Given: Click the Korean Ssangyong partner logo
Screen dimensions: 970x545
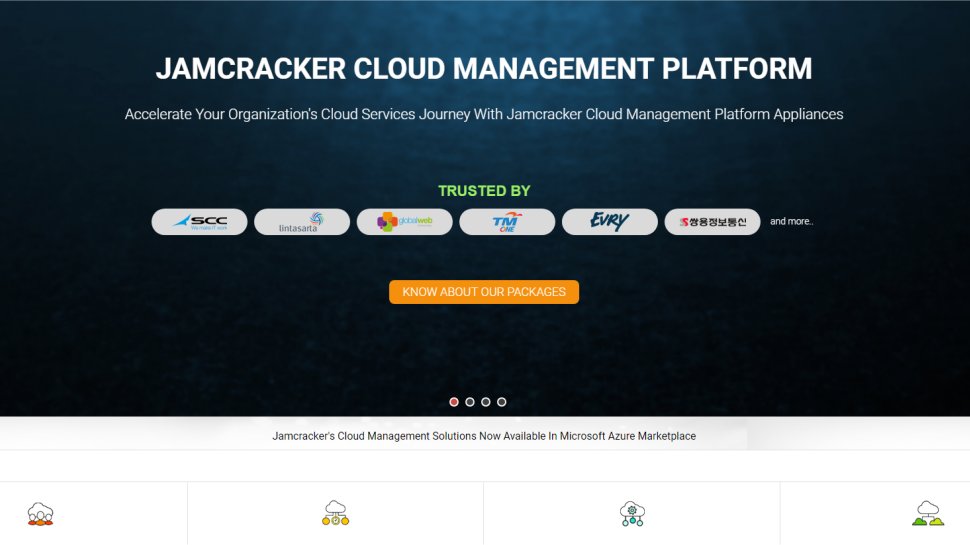Looking at the screenshot, I should 713,221.
